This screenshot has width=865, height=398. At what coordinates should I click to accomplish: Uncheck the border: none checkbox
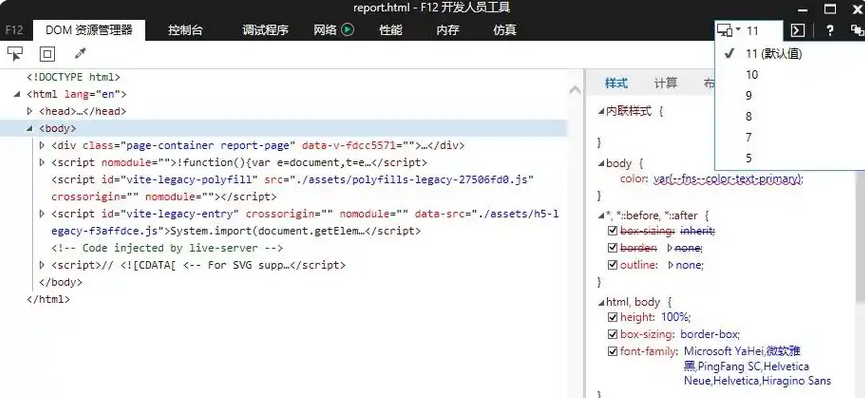pos(612,248)
